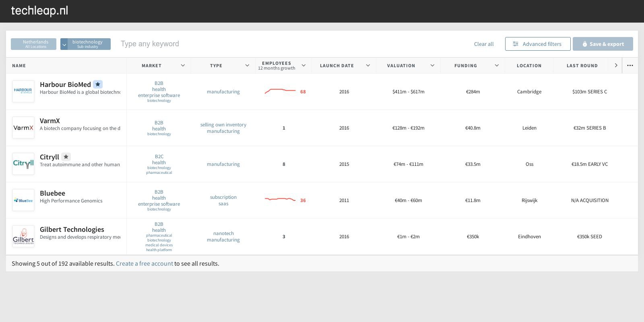Expand the Market column dropdown

[x=183, y=66]
